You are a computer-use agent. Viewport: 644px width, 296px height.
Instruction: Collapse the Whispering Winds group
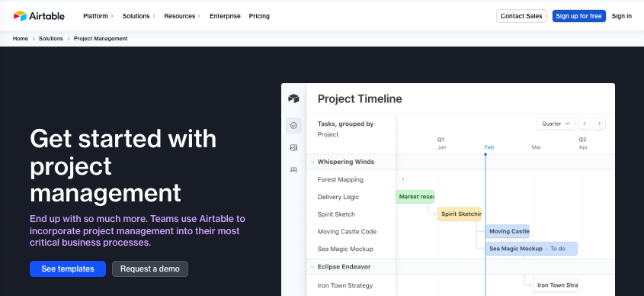pyautogui.click(x=312, y=162)
